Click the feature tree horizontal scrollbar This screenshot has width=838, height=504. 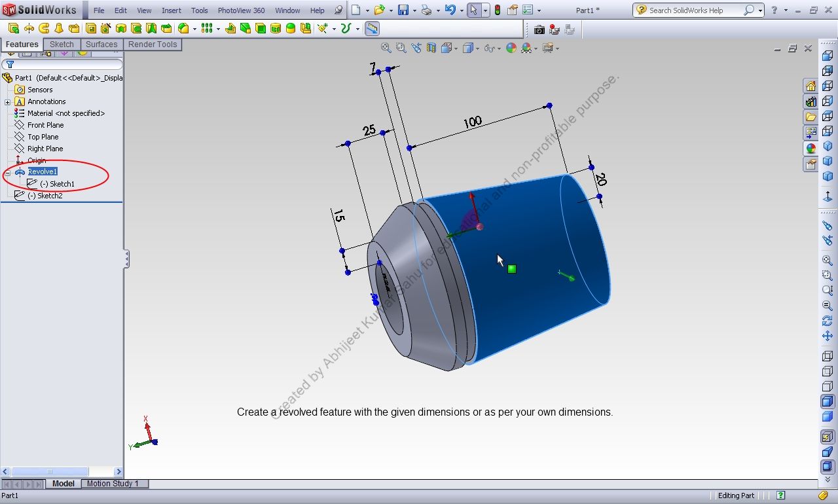[62, 471]
